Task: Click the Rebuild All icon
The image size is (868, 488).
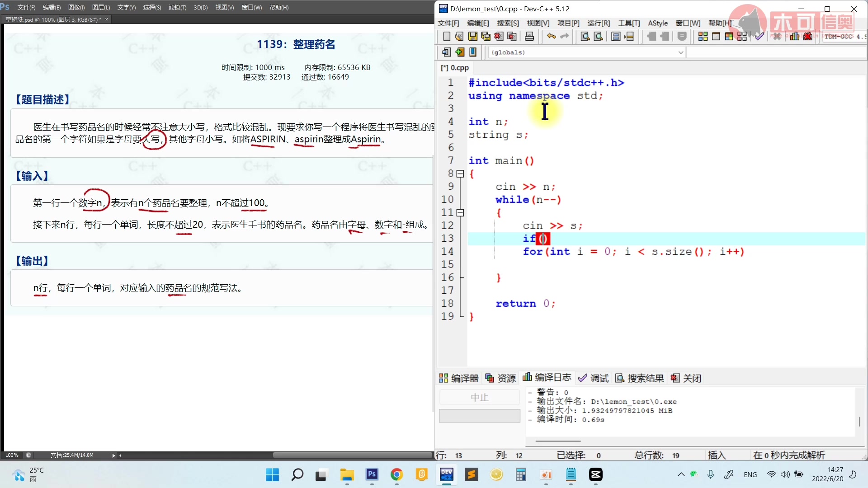Action: [x=742, y=37]
